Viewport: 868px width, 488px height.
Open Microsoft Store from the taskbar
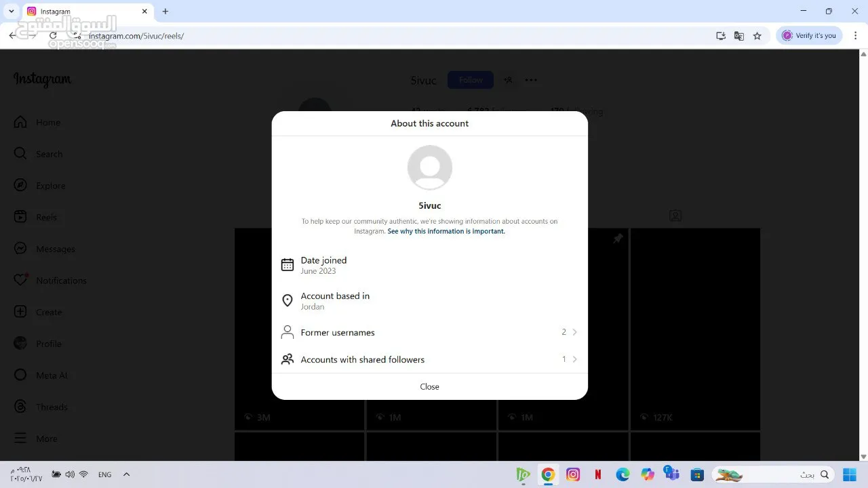696,474
